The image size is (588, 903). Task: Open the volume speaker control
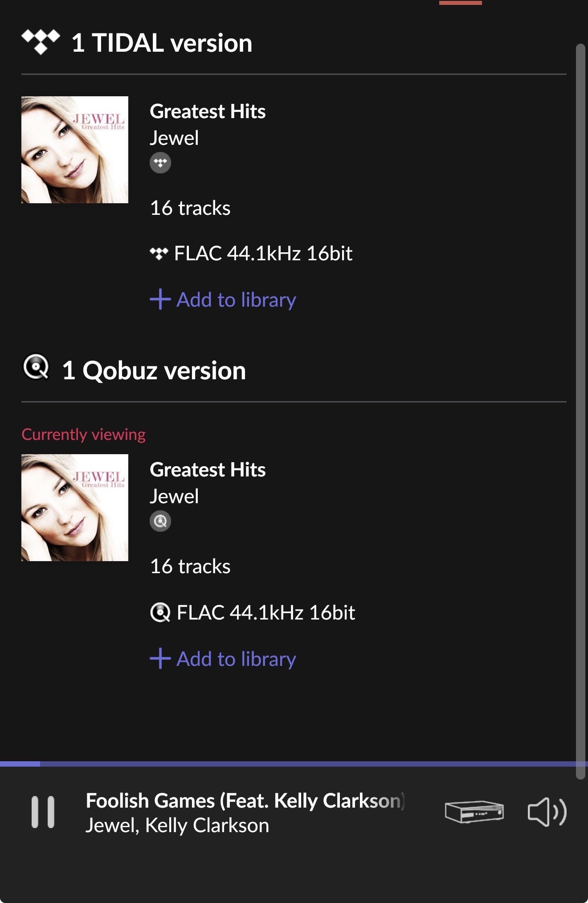(547, 812)
